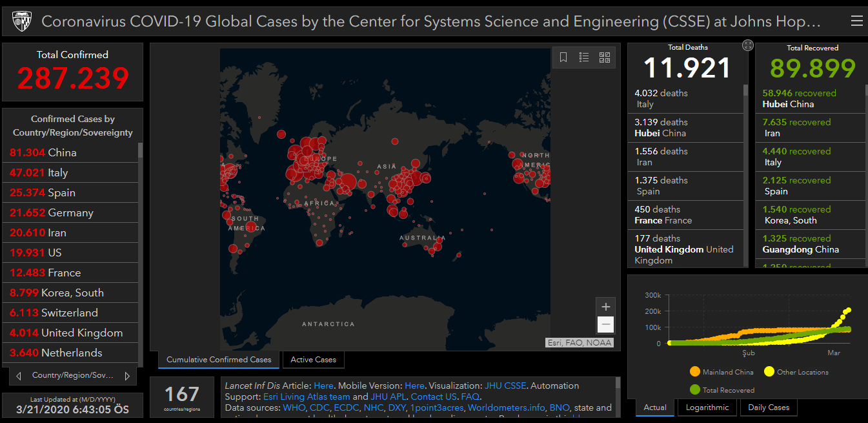Select the "47.021 Italy" row
Viewport: 868px width, 423px height.
(70, 173)
